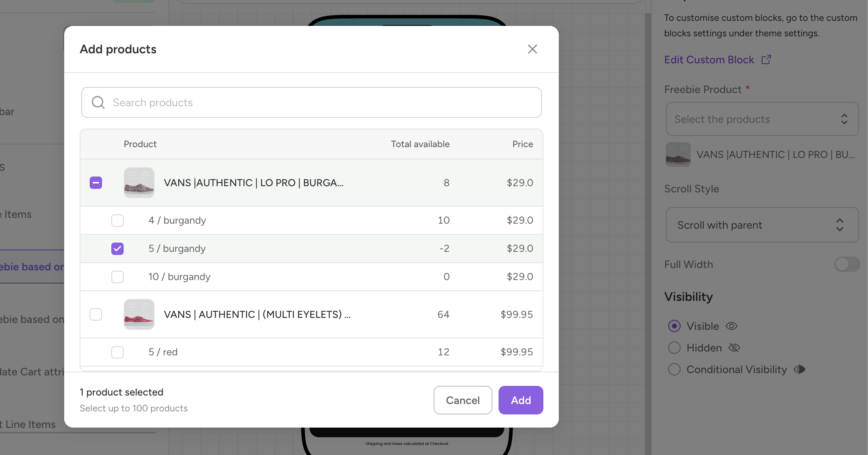Uncheck the 5 / burgandy variant

(117, 248)
